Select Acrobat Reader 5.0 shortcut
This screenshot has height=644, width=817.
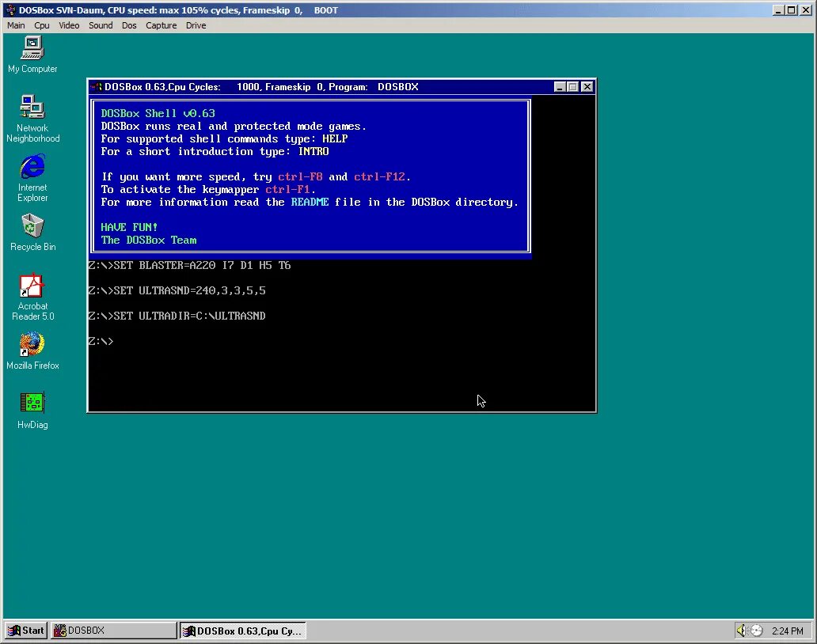(x=32, y=297)
